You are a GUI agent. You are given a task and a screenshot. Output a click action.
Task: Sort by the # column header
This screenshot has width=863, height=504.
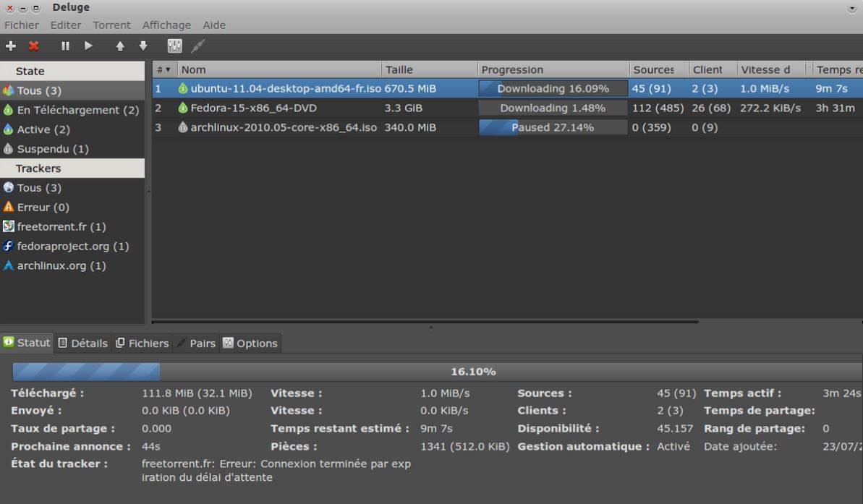(163, 70)
